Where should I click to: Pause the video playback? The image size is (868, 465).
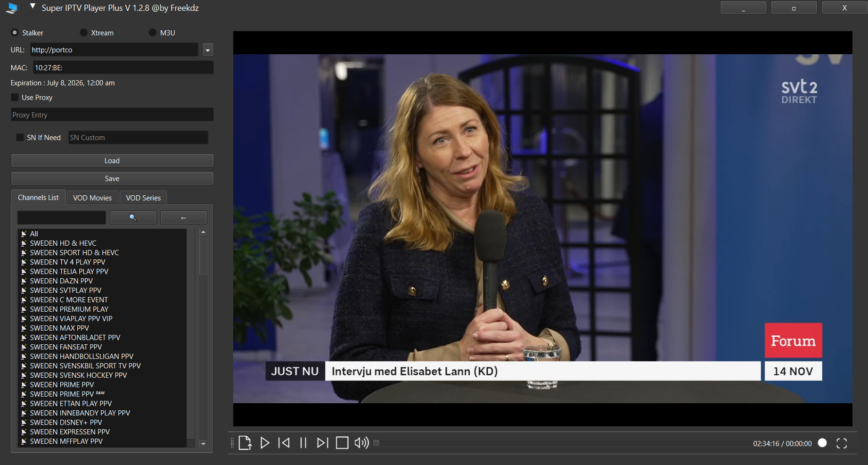point(303,443)
